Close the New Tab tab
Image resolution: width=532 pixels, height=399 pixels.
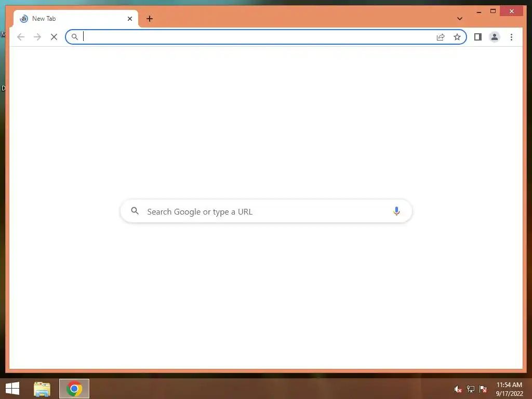pos(129,19)
